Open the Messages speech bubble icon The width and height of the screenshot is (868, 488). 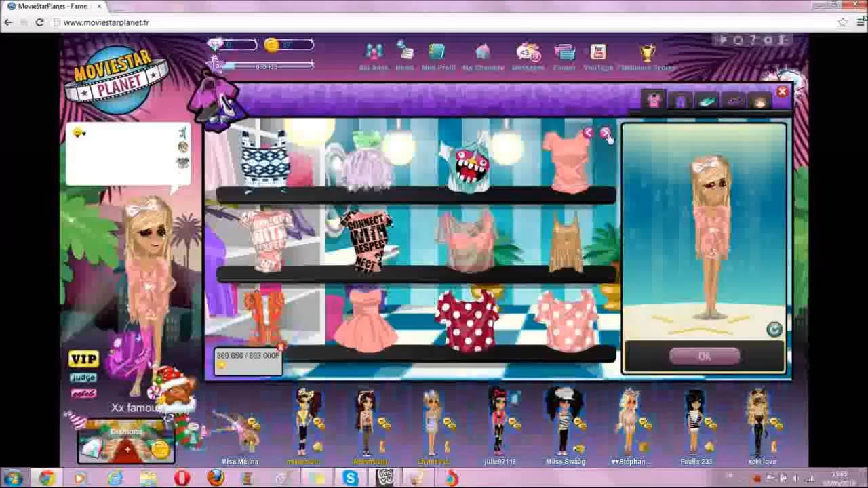[x=528, y=52]
